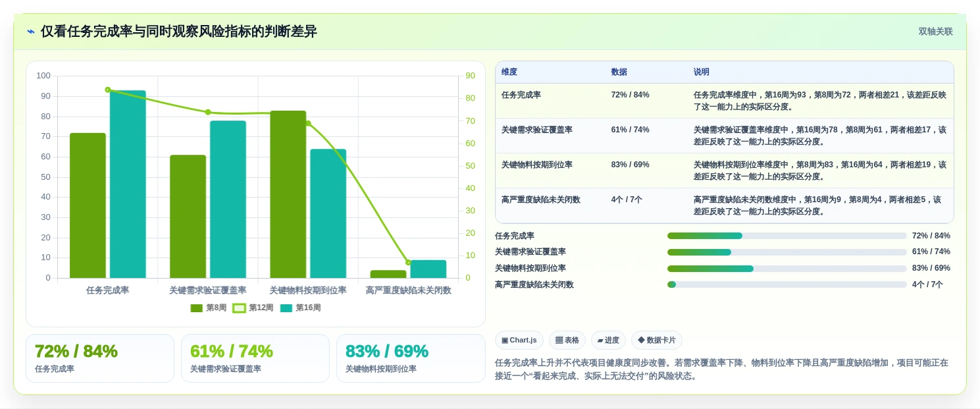
Task: Click the 第8周 bar for 任务完成率
Action: point(88,205)
